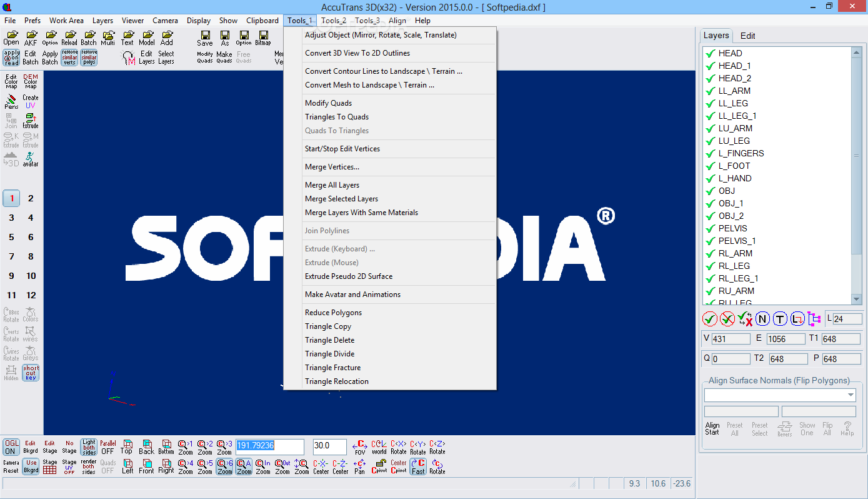868x499 pixels.
Task: Choose Merge All Layers menu item
Action: [x=332, y=185]
